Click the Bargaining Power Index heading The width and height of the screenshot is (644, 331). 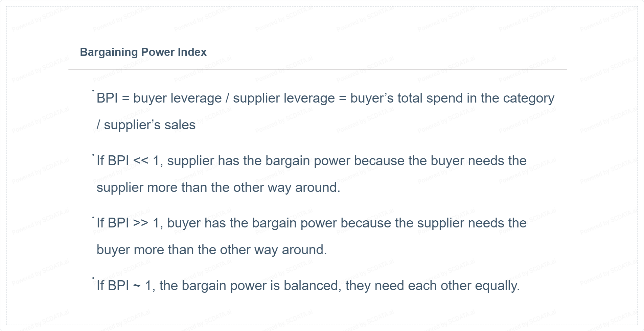tap(143, 52)
